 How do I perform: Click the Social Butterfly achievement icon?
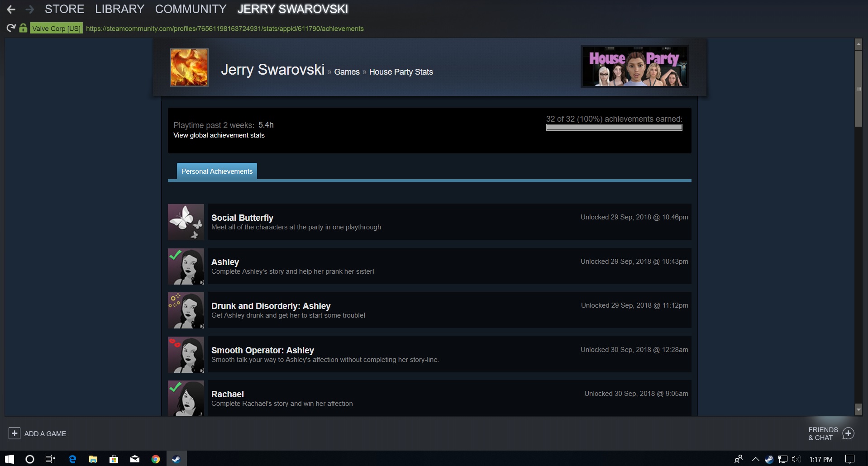point(186,222)
